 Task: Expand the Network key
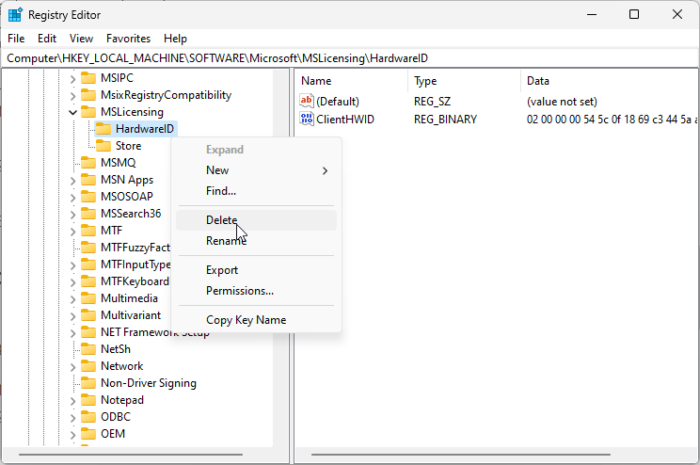pyautogui.click(x=73, y=367)
